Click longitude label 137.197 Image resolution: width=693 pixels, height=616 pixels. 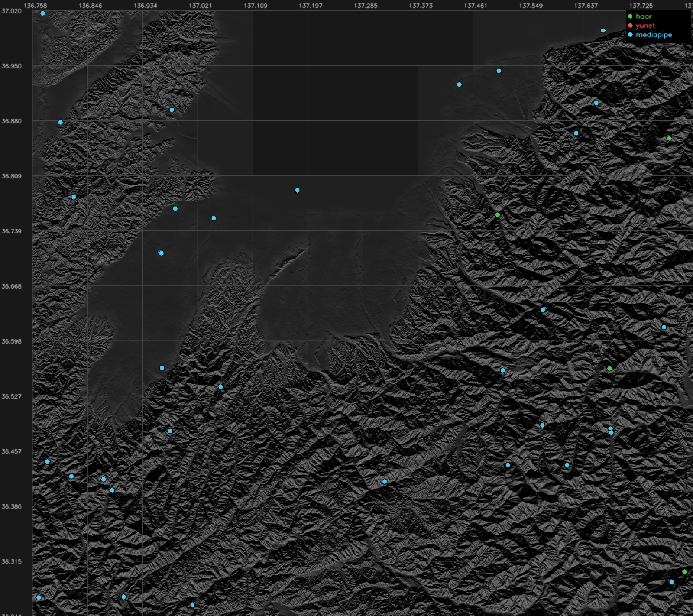pos(311,6)
